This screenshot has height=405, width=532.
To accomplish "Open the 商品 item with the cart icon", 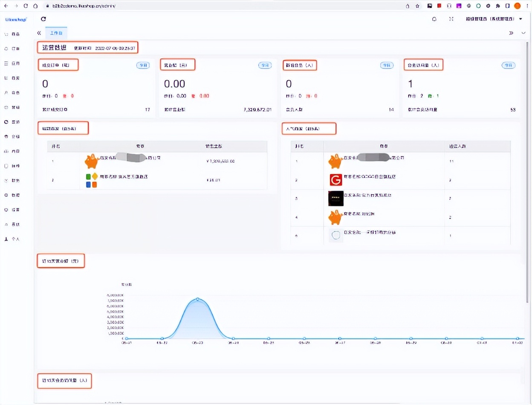I will point(12,34).
